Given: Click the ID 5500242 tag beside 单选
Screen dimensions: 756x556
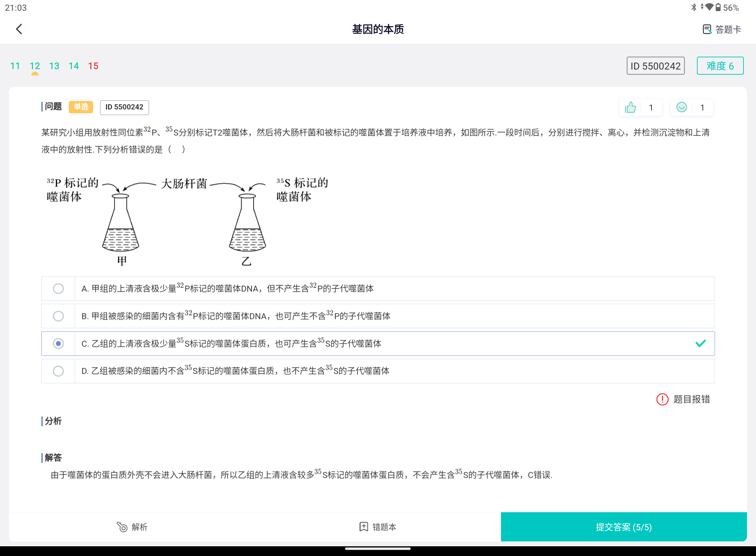Looking at the screenshot, I should (x=124, y=107).
